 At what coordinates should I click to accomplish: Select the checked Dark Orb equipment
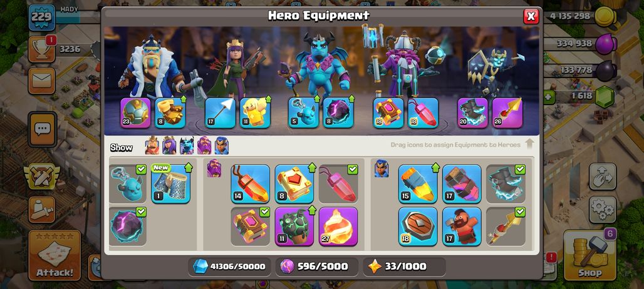click(128, 226)
